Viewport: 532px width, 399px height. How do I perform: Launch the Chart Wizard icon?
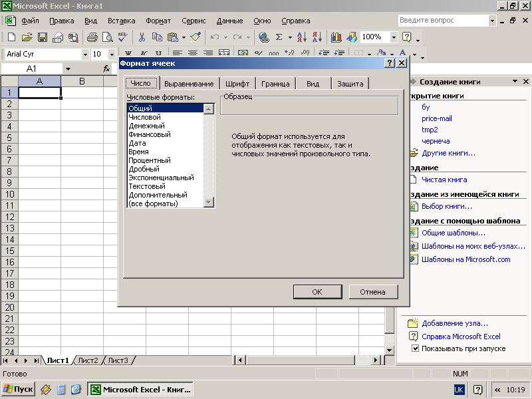[x=336, y=37]
